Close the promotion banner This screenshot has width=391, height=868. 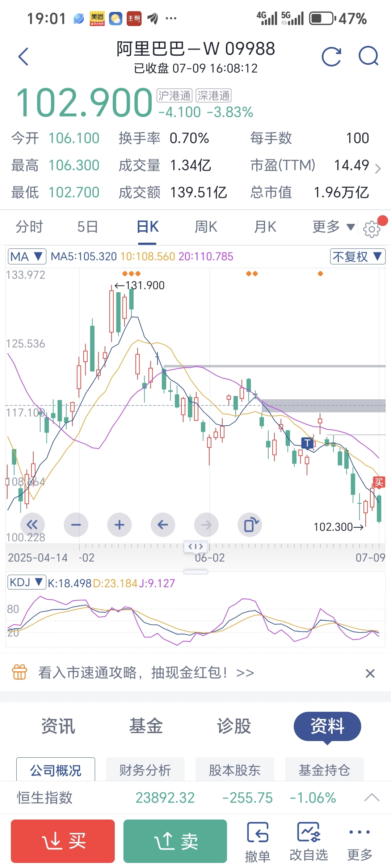point(370,673)
